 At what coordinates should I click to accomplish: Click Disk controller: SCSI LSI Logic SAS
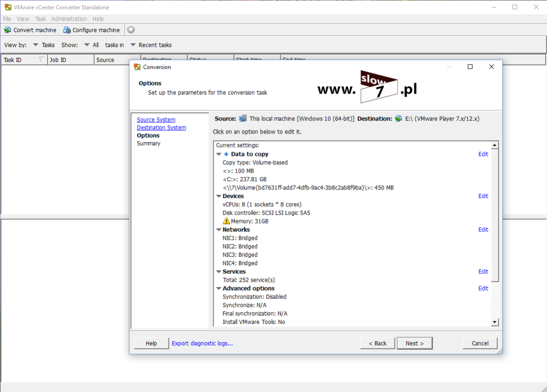266,213
